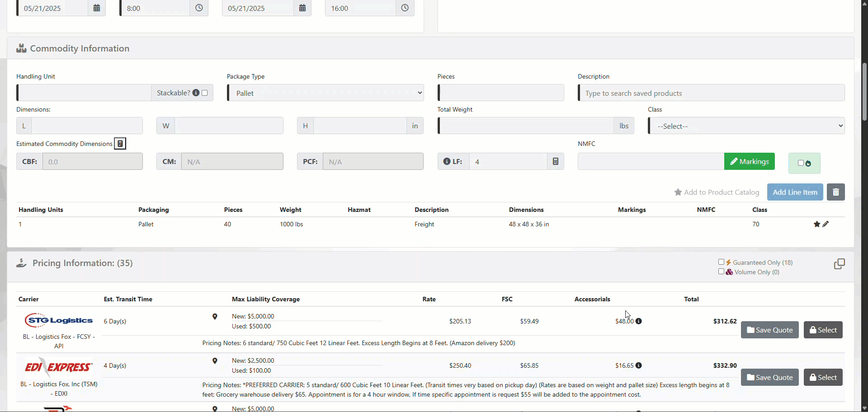
Task: Select the EDI Express quote
Action: (x=823, y=377)
